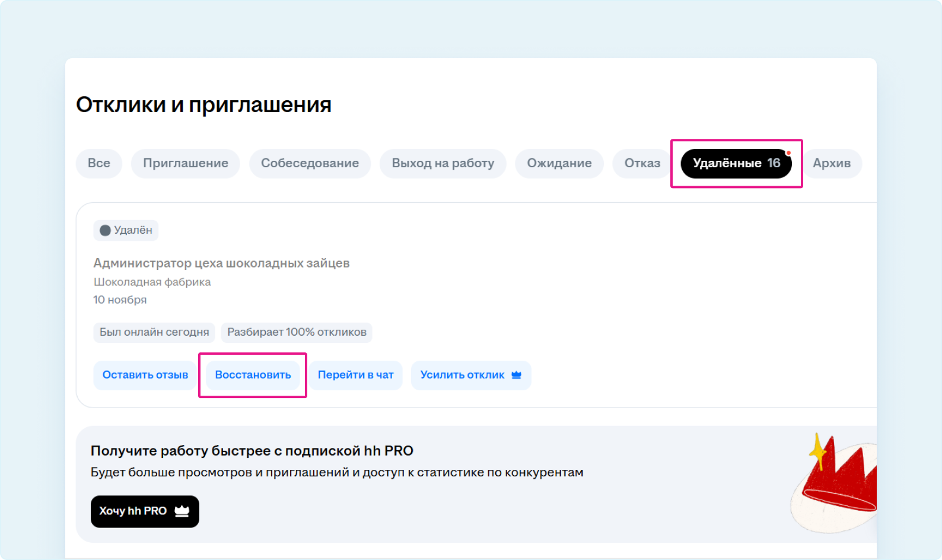The width and height of the screenshot is (942, 560).
Task: Select the Собеседование tab
Action: tap(310, 163)
